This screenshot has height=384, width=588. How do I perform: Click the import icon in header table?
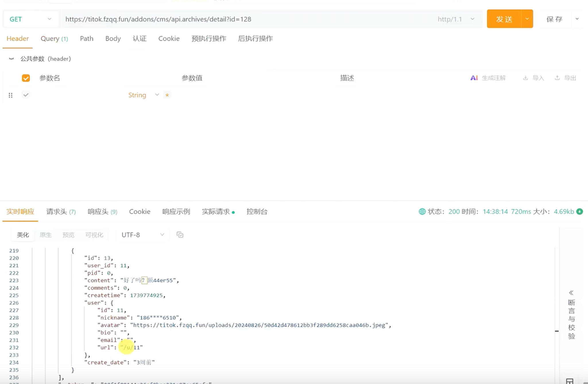click(525, 78)
